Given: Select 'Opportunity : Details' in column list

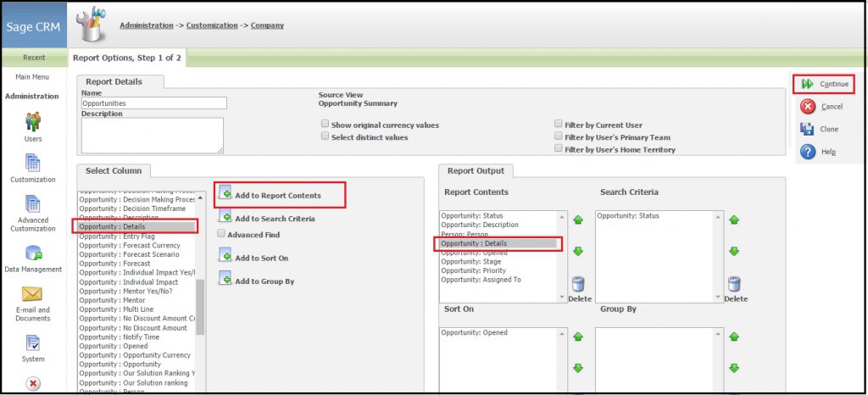Looking at the screenshot, I should [137, 227].
